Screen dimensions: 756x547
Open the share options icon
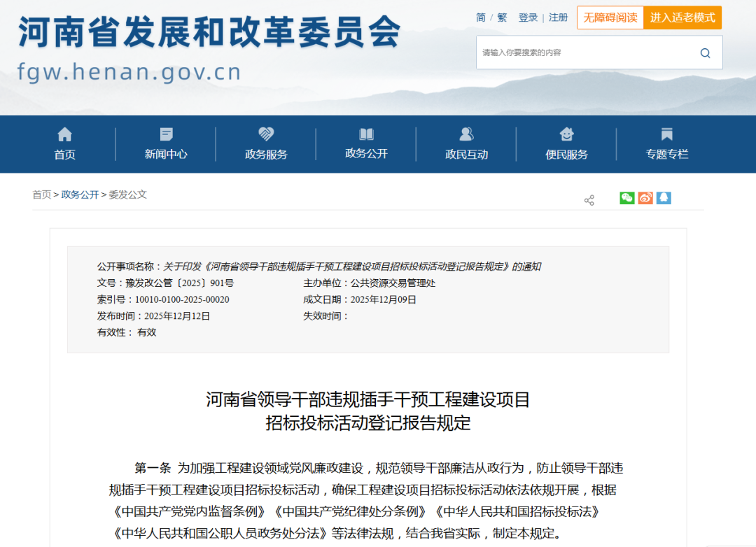click(589, 199)
